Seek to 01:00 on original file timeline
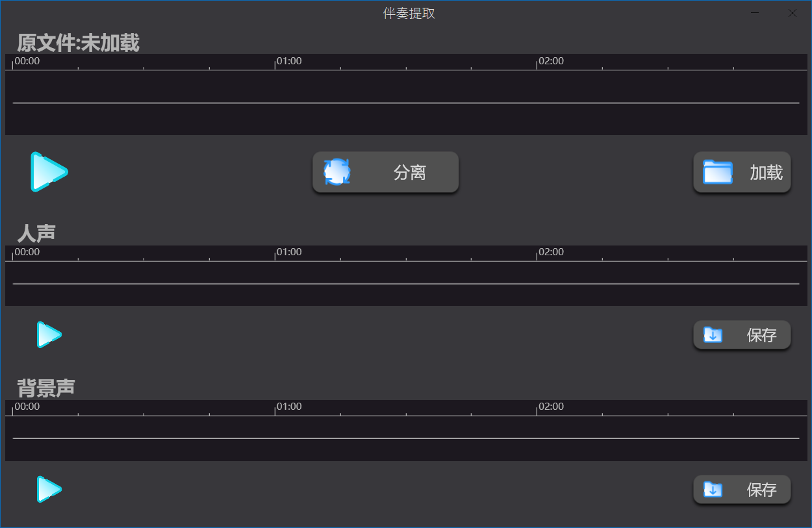Viewport: 812px width, 528px height. (x=275, y=62)
